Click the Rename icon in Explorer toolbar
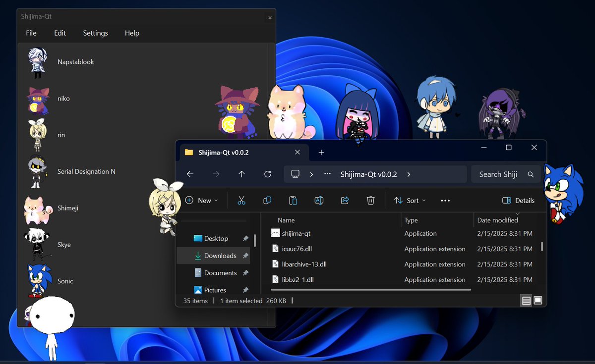This screenshot has width=595, height=364. click(x=319, y=201)
